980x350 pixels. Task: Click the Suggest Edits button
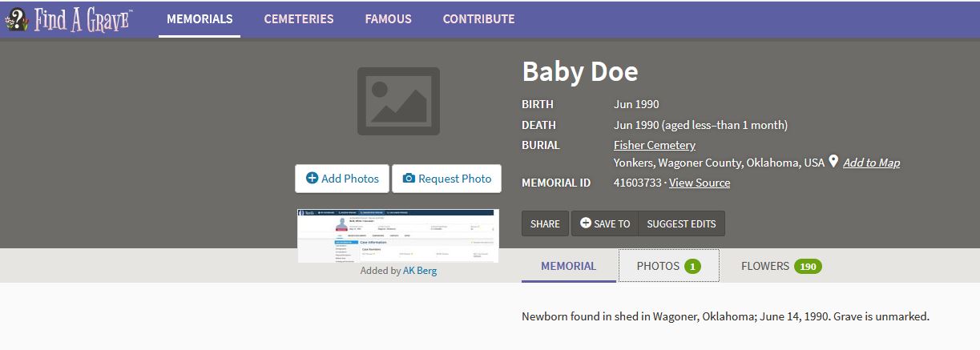click(x=681, y=223)
